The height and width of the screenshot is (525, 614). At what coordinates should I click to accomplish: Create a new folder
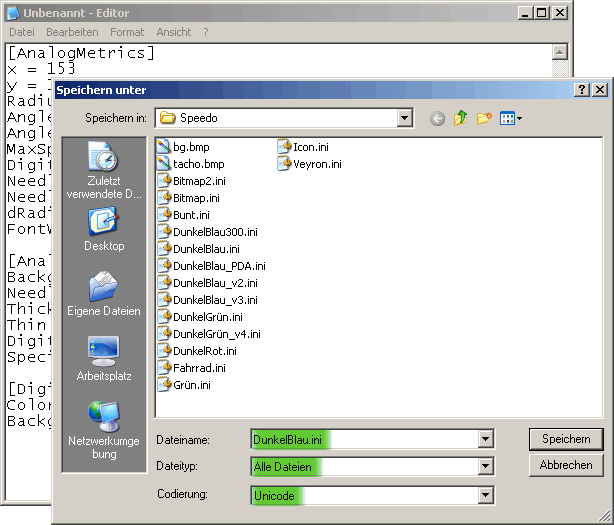point(484,119)
